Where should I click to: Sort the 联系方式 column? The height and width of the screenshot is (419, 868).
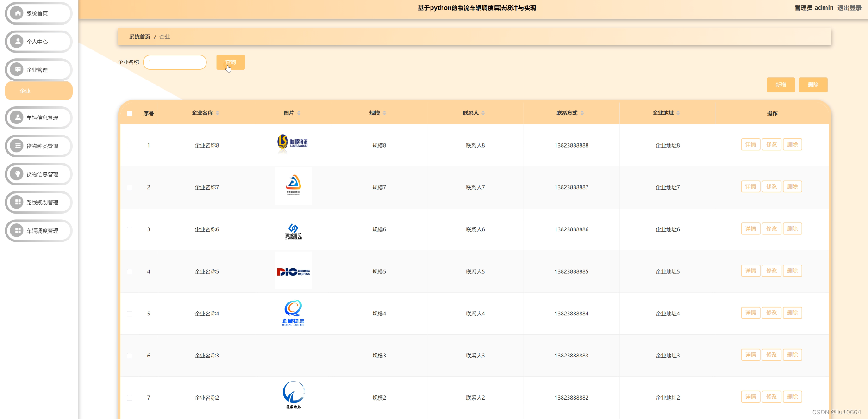pyautogui.click(x=582, y=112)
